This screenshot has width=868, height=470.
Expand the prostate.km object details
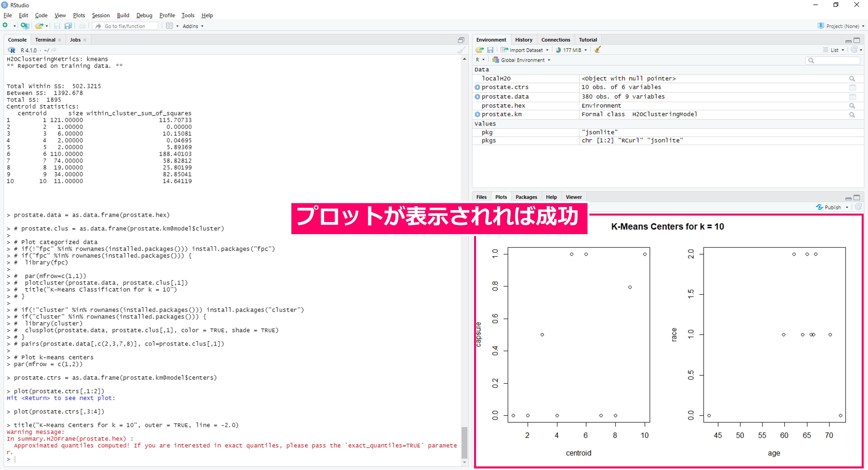click(x=477, y=115)
